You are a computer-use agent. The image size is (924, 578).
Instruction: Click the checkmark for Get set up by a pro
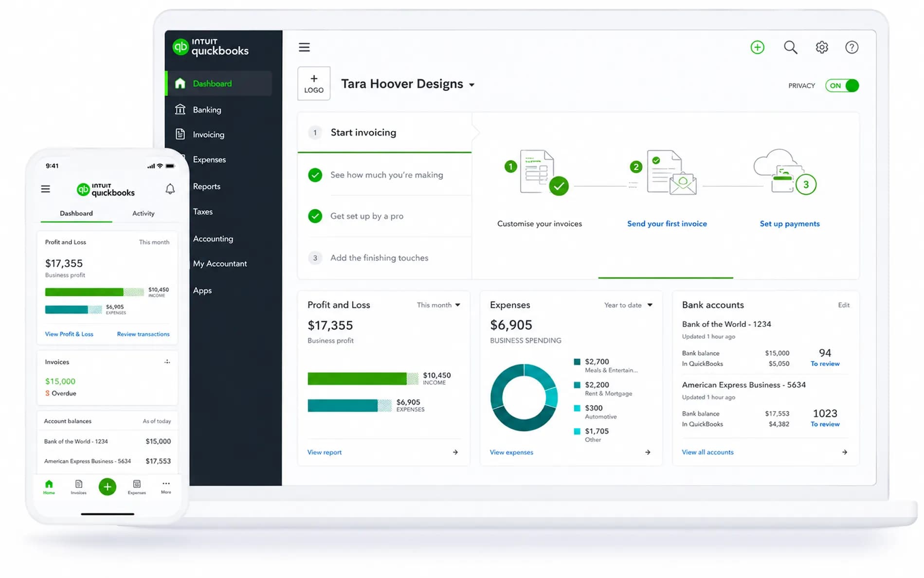315,216
